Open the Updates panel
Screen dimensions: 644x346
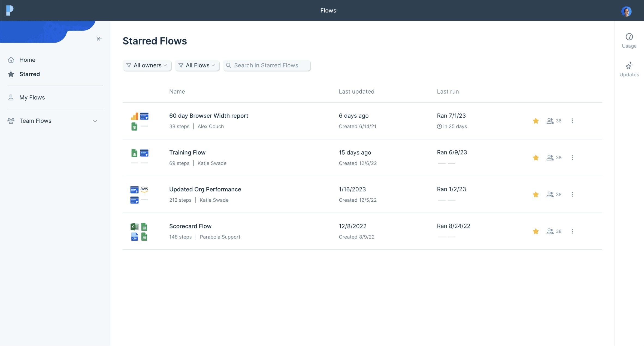(x=629, y=69)
